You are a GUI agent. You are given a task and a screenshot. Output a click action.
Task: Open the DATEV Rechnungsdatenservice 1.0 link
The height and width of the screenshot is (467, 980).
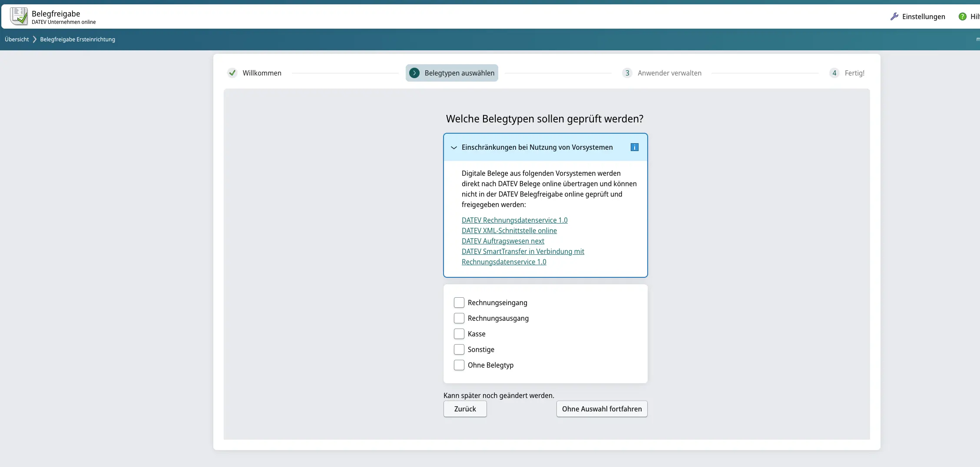pyautogui.click(x=514, y=220)
